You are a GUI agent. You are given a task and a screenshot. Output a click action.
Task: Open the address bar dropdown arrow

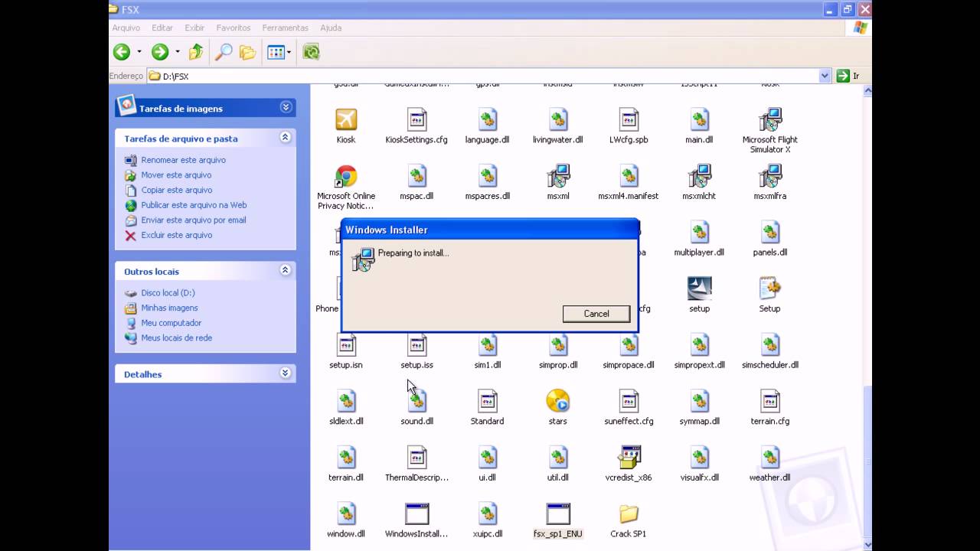pyautogui.click(x=825, y=76)
